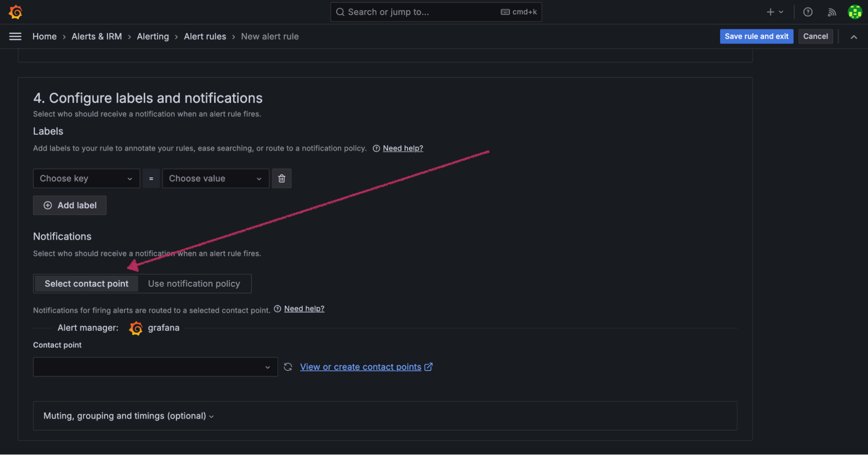The height and width of the screenshot is (455, 868).
Task: Switch to 'Use notification policy' option
Action: [x=194, y=283]
